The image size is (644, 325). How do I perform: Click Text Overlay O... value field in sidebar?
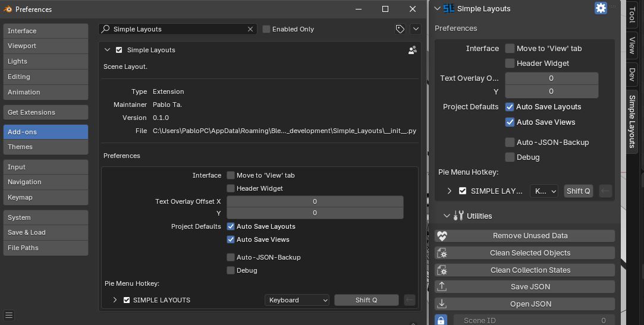tap(552, 78)
